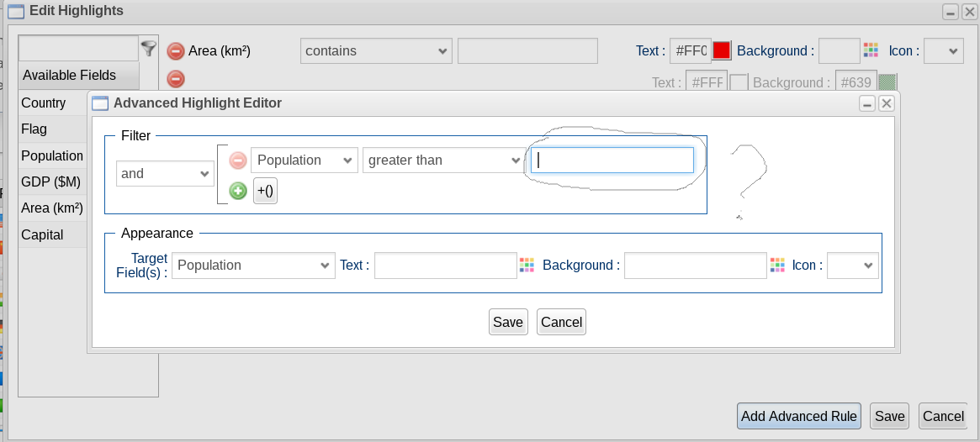Click the Available Fields search box
This screenshot has width=980, height=442.
78,48
